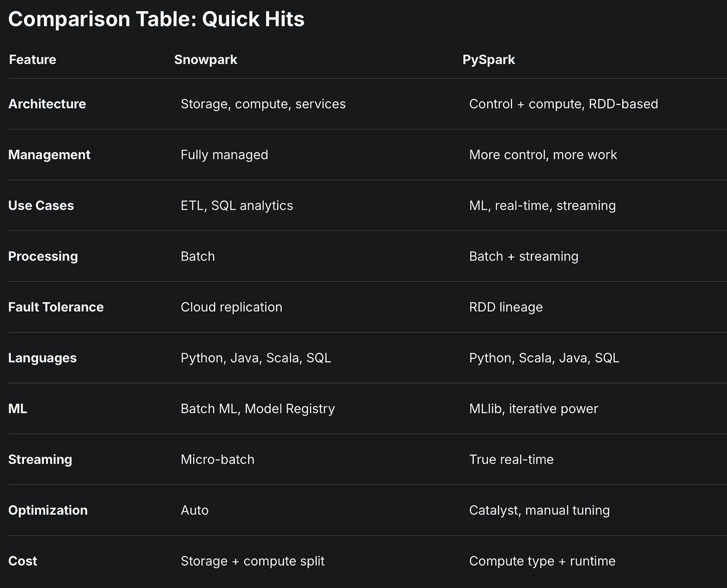Select the 'Processing' row label
This screenshot has height=588, width=727.
tap(43, 257)
